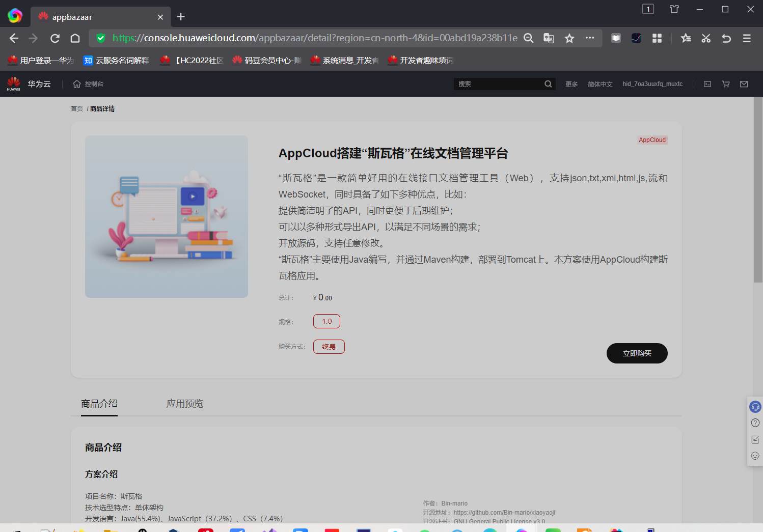Screen dimensions: 763x532
Task: Switch to the 商品介绍 tab
Action: 99,404
